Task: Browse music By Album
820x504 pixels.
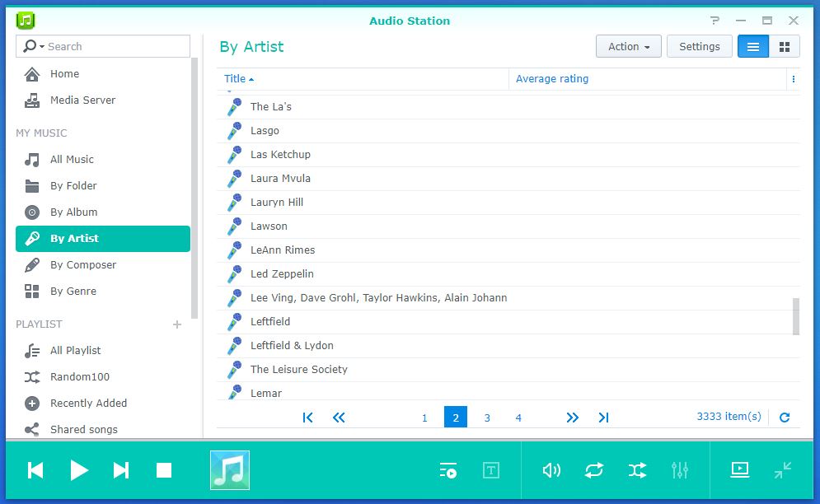Action: point(103,212)
